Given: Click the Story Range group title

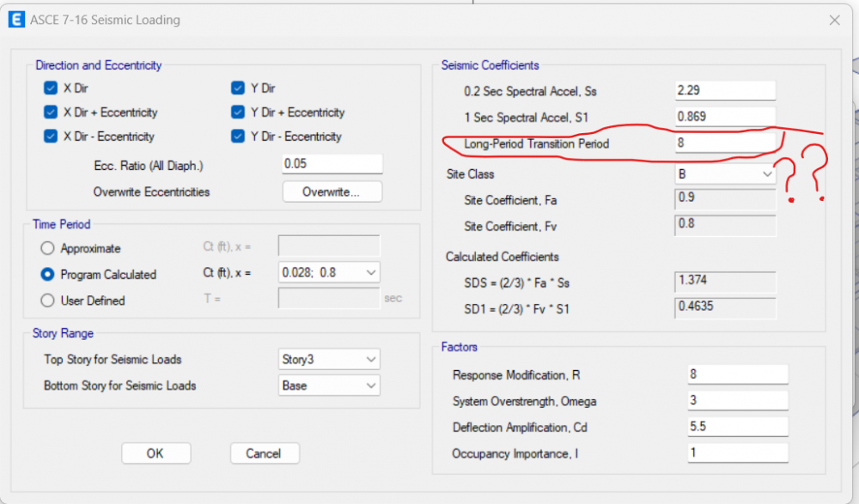Looking at the screenshot, I should click(x=63, y=333).
